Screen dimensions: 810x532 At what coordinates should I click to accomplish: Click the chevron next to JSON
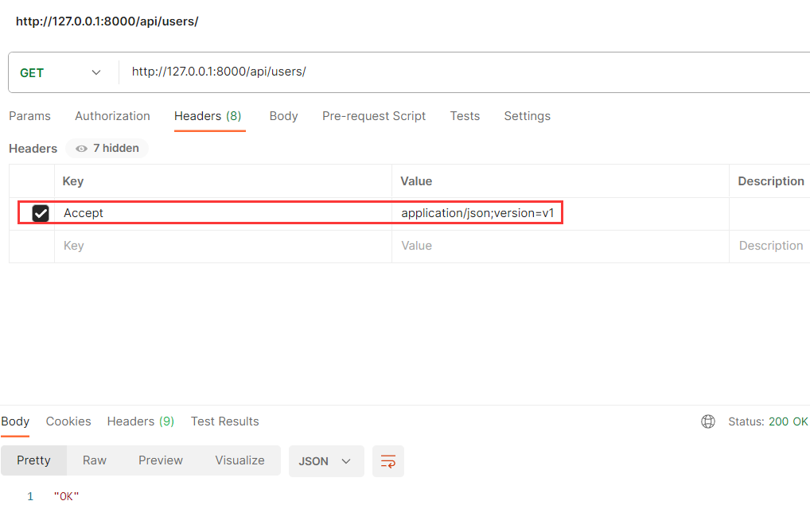click(x=346, y=461)
